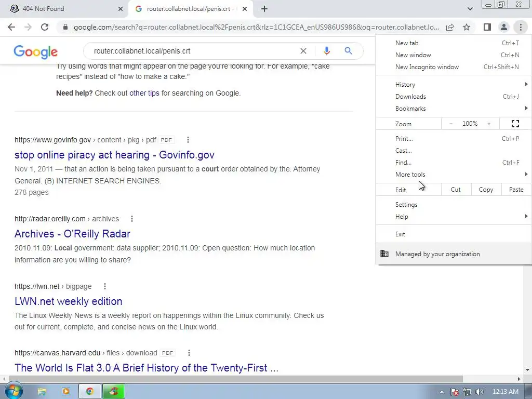Choose Exit from the menu
The image size is (532, 399).
[454, 234]
